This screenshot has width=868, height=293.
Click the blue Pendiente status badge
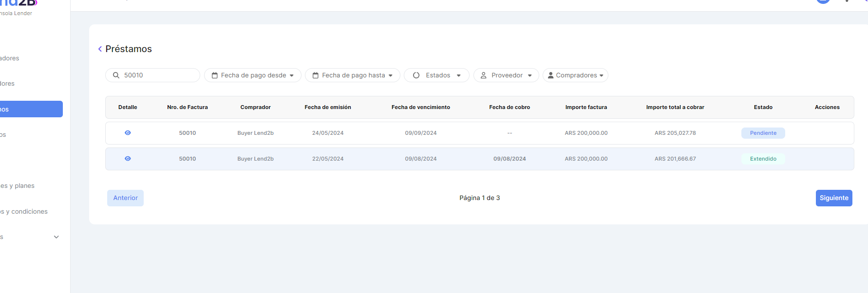click(763, 133)
